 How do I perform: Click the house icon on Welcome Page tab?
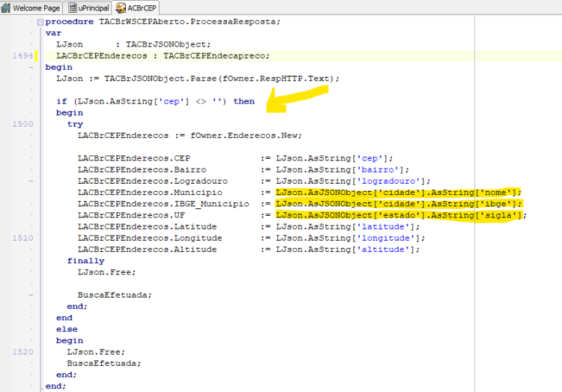(x=6, y=7)
